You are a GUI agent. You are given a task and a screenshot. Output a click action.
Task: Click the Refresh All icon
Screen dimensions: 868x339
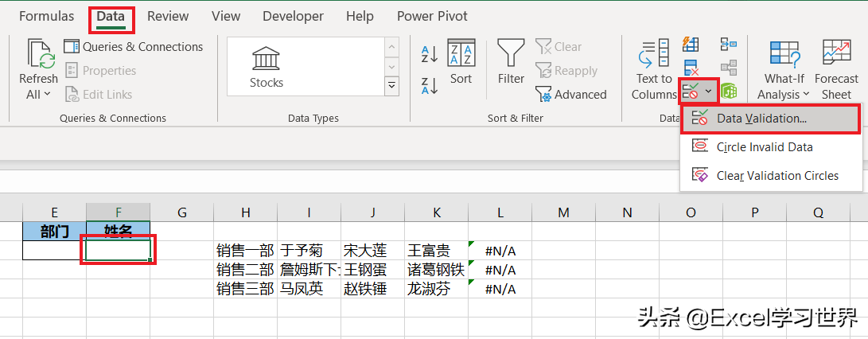41,56
